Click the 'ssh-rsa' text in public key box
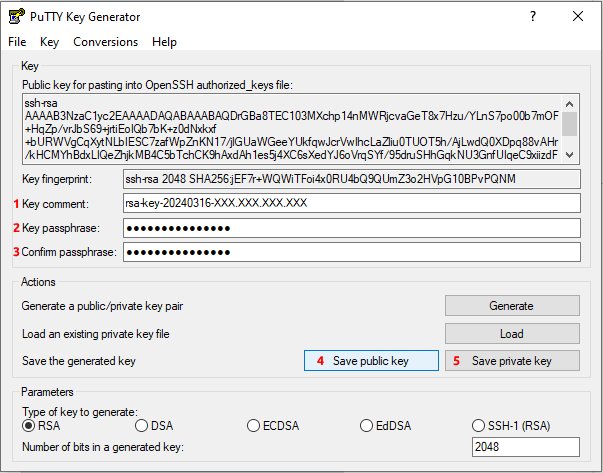 tap(41, 103)
